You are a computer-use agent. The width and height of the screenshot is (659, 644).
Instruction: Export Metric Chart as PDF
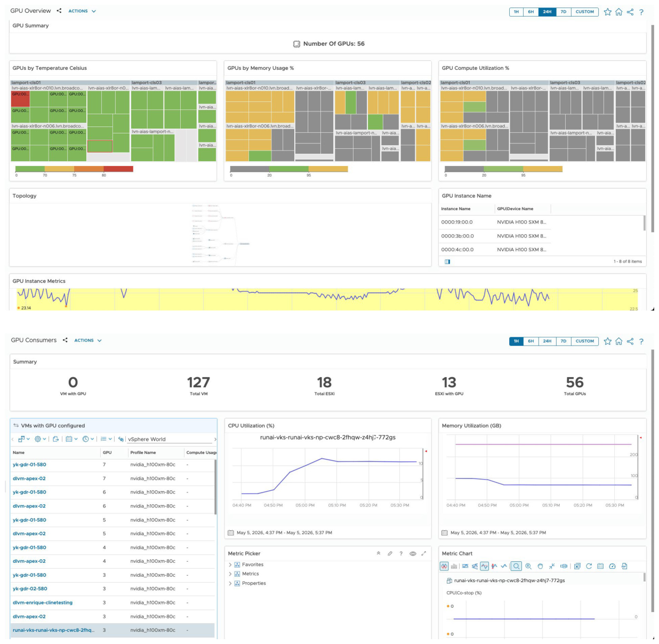click(x=624, y=566)
